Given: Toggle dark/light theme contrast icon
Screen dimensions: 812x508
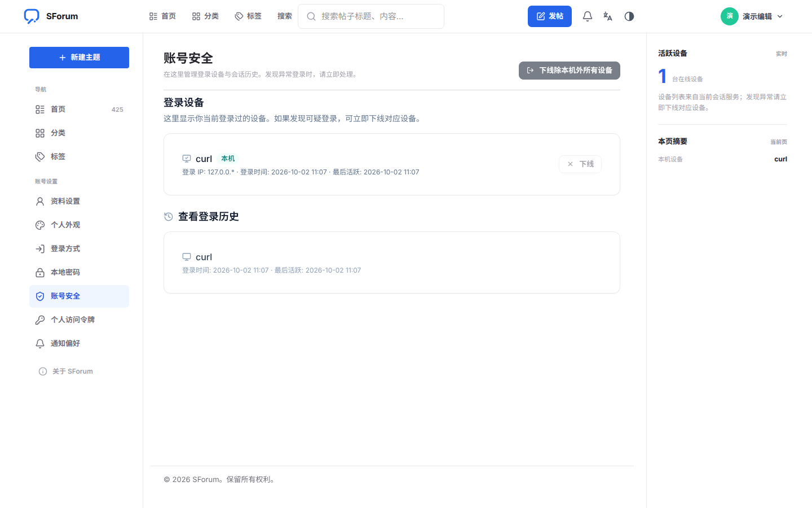Looking at the screenshot, I should pyautogui.click(x=629, y=16).
